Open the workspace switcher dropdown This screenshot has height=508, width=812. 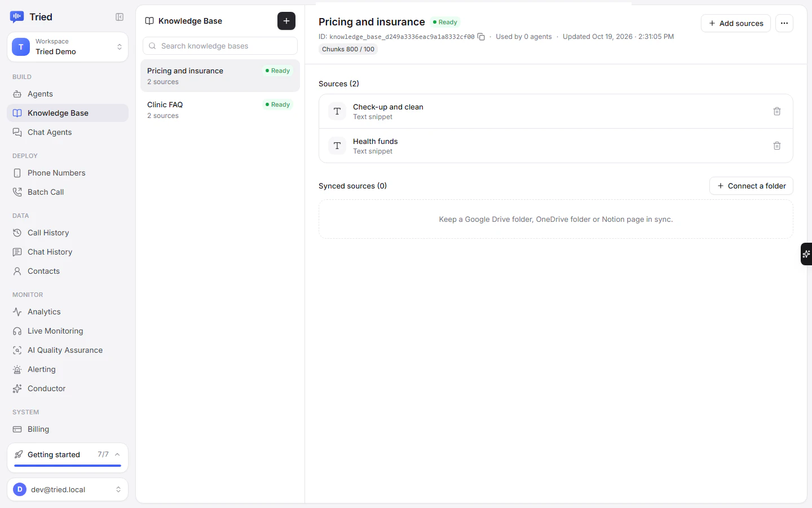click(68, 47)
